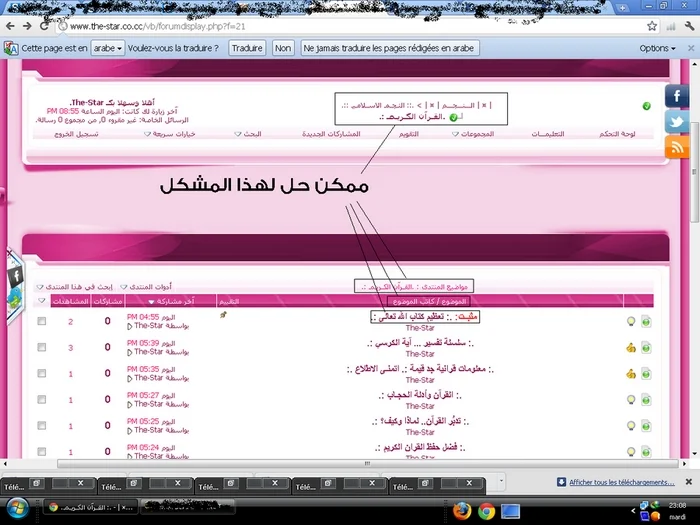
Task: Expand the translate bar Options menu
Action: pos(658,48)
